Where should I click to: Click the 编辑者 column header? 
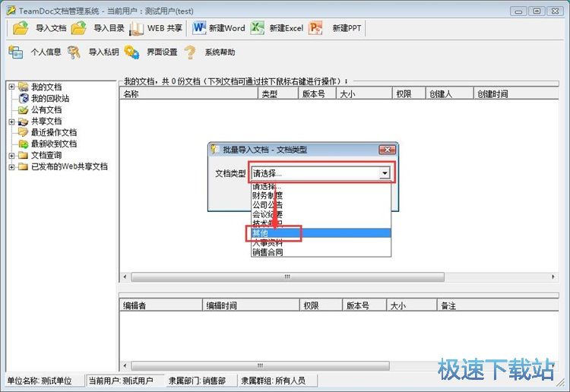point(160,305)
